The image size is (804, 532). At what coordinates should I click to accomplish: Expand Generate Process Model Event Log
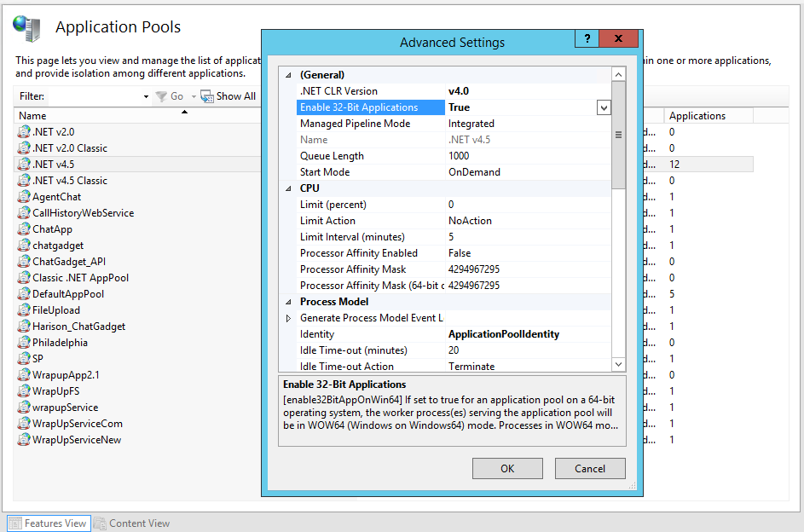pos(287,318)
